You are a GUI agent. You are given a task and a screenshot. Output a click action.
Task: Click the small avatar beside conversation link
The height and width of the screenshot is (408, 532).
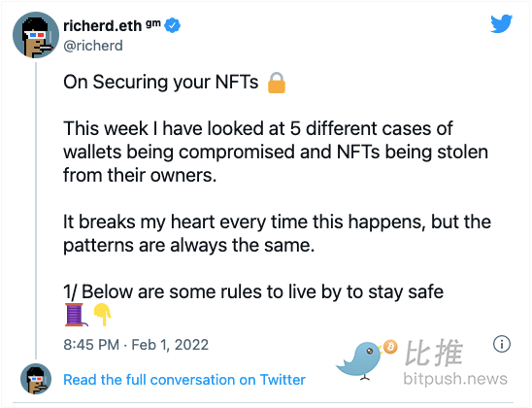(36, 379)
